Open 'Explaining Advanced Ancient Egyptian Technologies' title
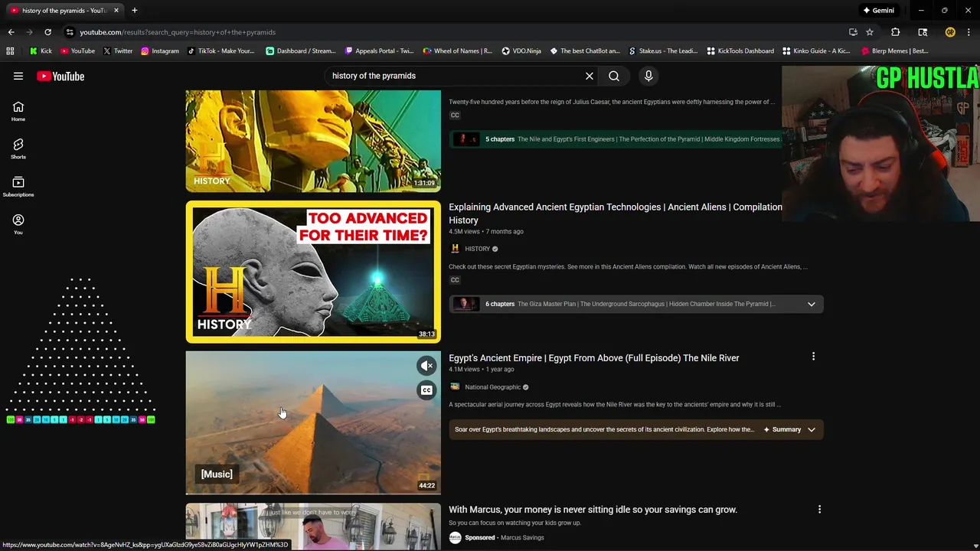The width and height of the screenshot is (980, 551). point(616,214)
